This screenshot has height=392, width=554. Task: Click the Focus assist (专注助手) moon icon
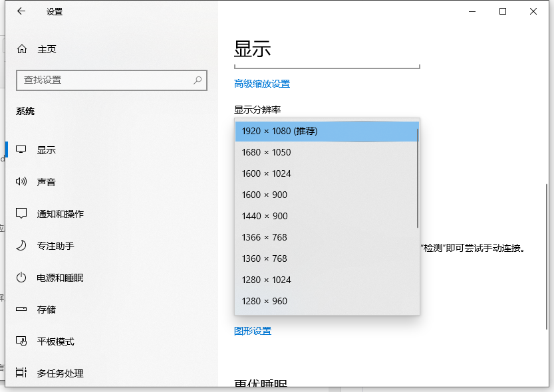[21, 246]
